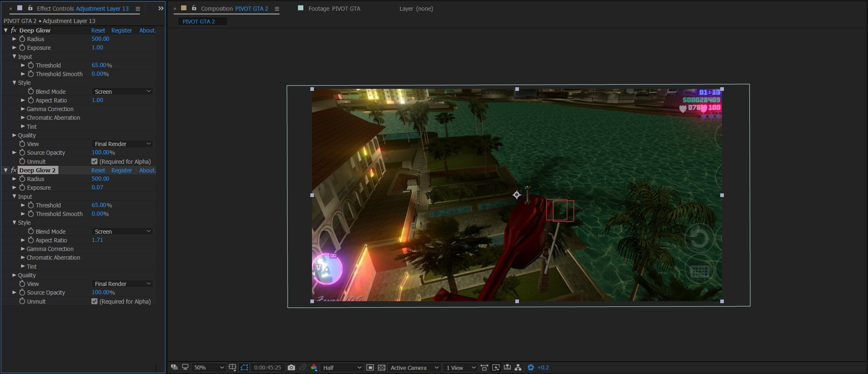Uncheck Unmult checkbox in Deep Glow
This screenshot has height=374, width=868.
(94, 162)
